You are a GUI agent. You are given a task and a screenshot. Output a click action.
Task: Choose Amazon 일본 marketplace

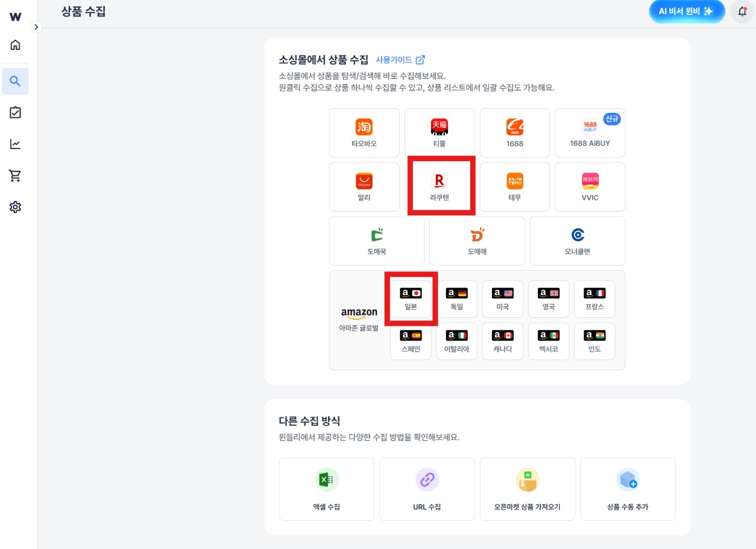(x=411, y=299)
